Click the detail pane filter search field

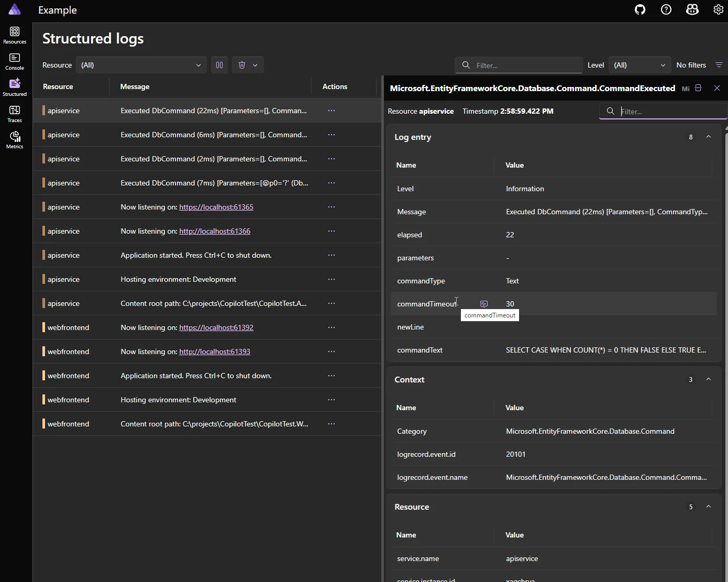663,111
